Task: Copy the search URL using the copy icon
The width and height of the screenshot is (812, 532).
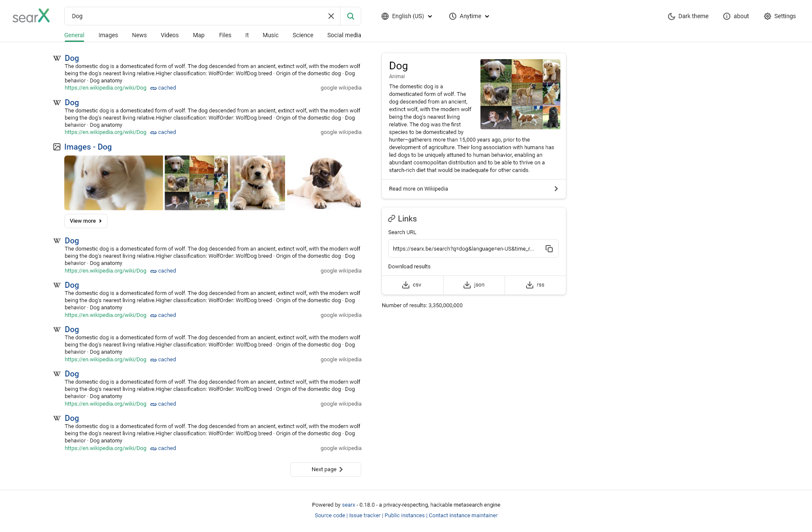Action: [x=549, y=248]
